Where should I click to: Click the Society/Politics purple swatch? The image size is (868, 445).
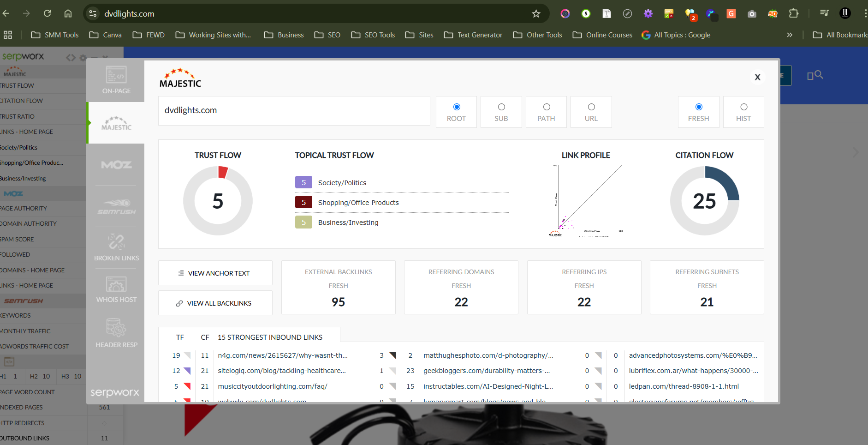[x=303, y=182]
